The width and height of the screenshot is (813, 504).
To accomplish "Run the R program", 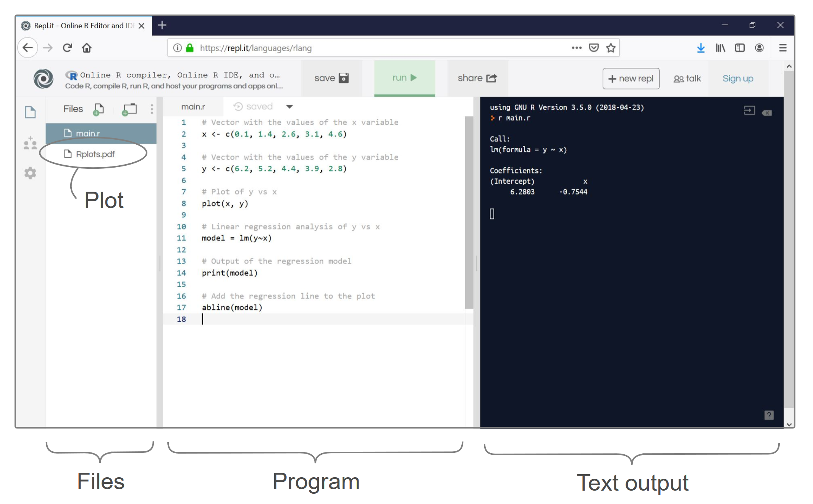I will 404,78.
